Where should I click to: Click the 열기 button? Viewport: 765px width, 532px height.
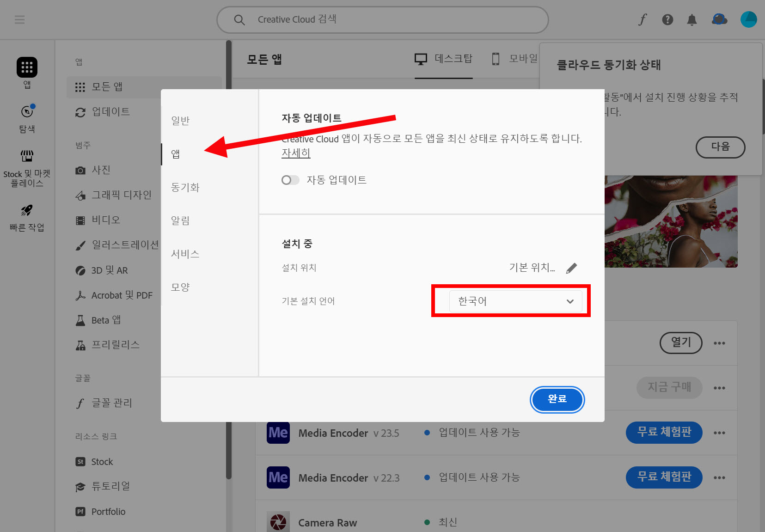pyautogui.click(x=681, y=342)
